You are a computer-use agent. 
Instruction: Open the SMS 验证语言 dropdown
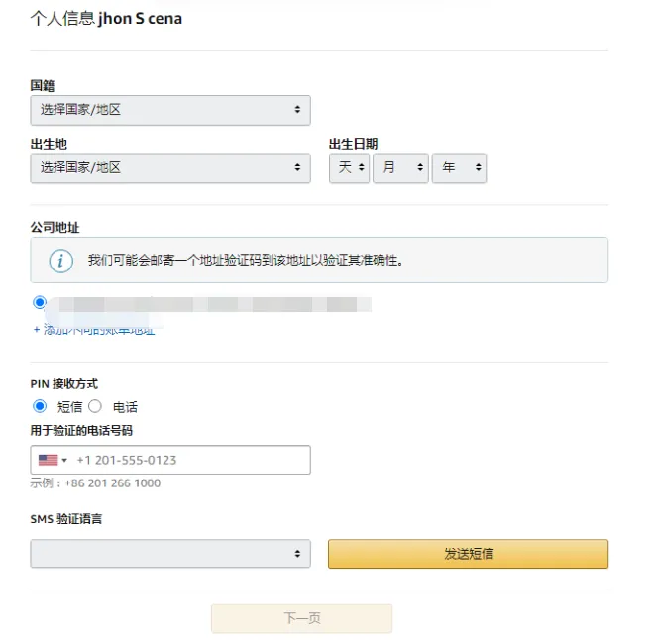(x=170, y=554)
